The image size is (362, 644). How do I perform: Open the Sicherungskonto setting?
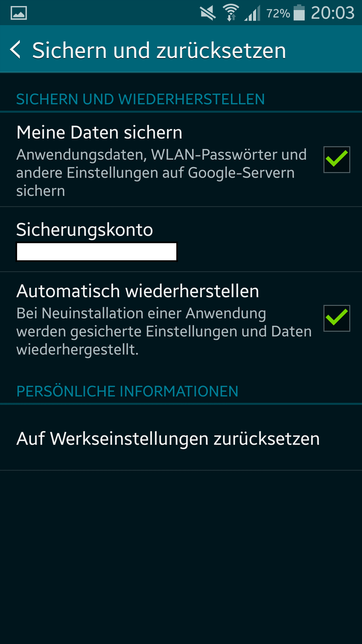pos(181,239)
